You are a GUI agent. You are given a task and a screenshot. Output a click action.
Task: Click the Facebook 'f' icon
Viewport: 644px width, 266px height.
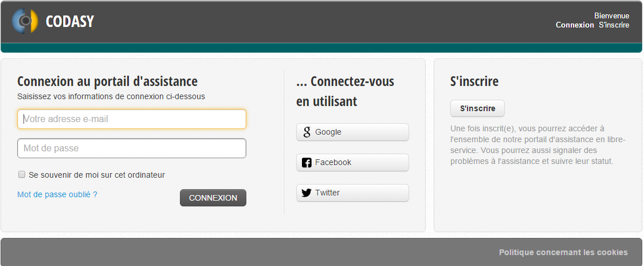[x=307, y=163]
